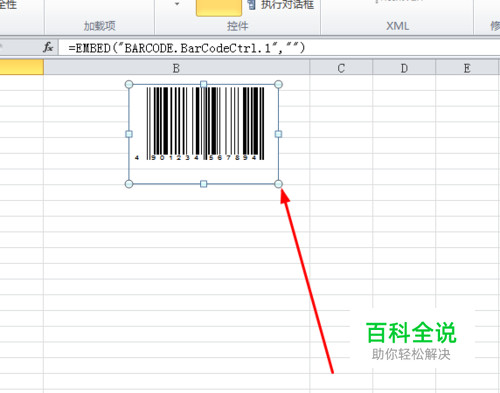Click the barcode's right middle sizing handle
Image resolution: width=500 pixels, height=393 pixels.
pyautogui.click(x=278, y=134)
